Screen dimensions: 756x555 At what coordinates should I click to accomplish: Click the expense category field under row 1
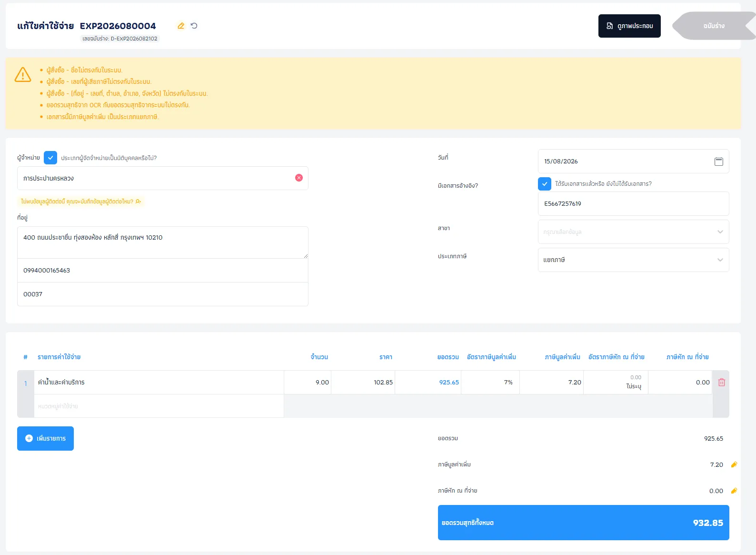pos(159,406)
